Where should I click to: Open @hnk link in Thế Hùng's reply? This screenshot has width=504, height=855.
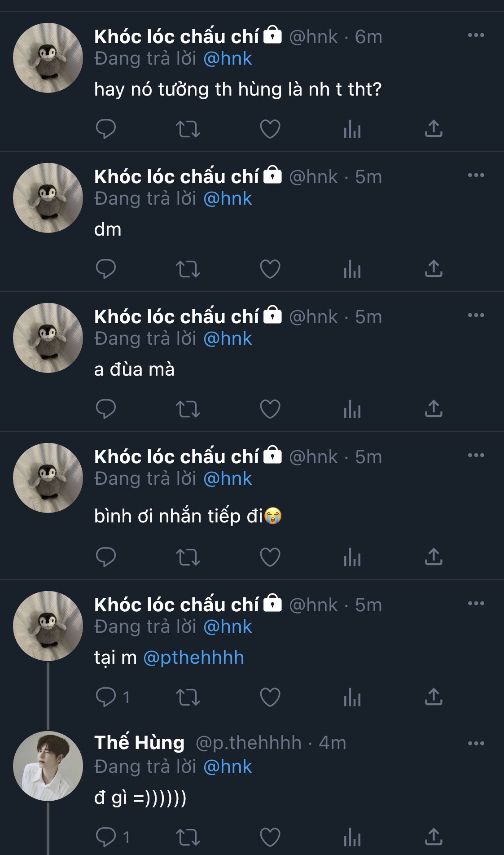(228, 767)
